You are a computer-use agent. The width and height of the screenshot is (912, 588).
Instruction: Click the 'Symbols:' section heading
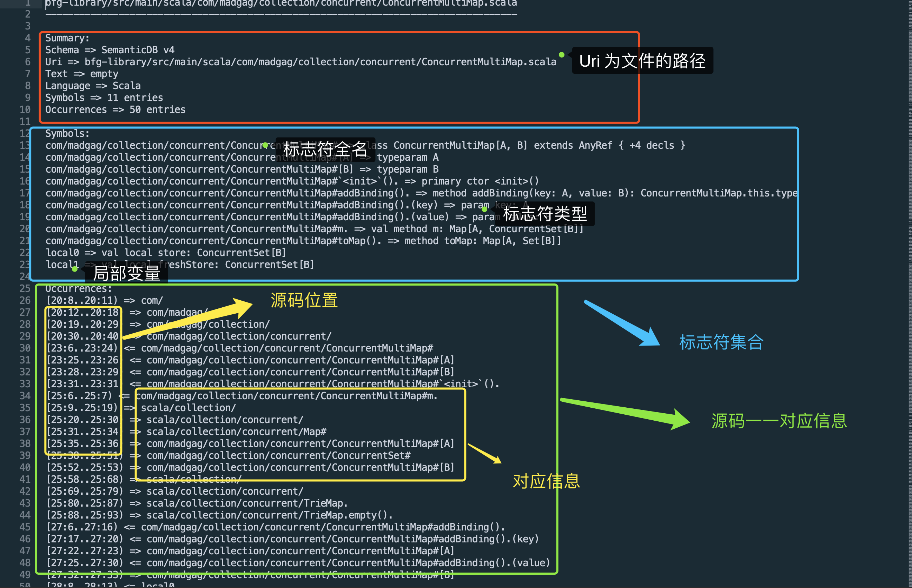click(67, 133)
